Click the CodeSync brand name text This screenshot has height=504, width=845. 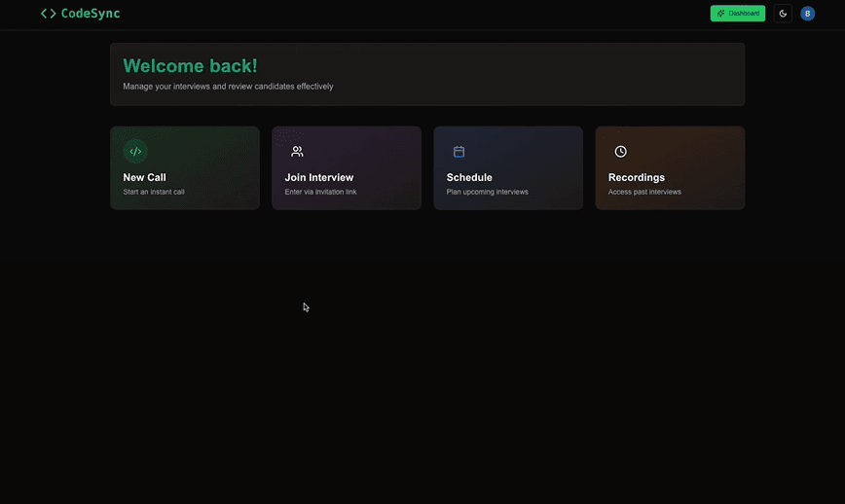coord(91,14)
